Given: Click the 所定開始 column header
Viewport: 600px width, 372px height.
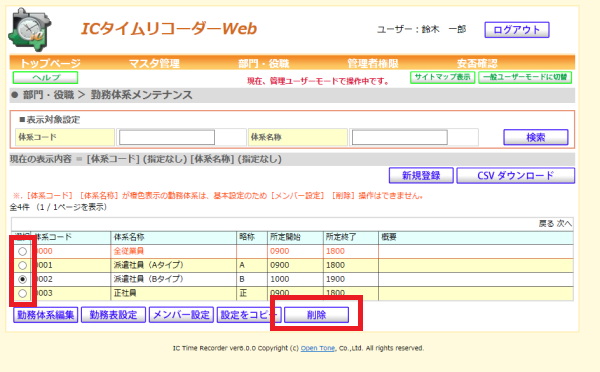Looking at the screenshot, I should (x=295, y=237).
